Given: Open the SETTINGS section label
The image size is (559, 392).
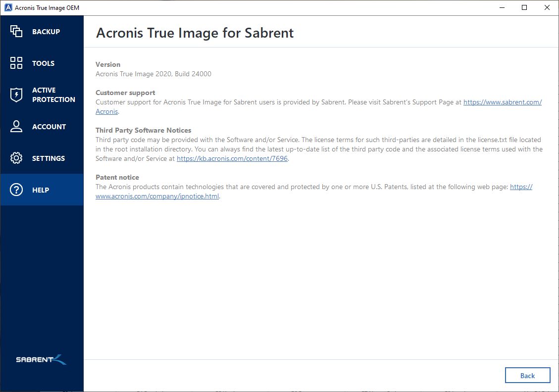Looking at the screenshot, I should point(49,158).
